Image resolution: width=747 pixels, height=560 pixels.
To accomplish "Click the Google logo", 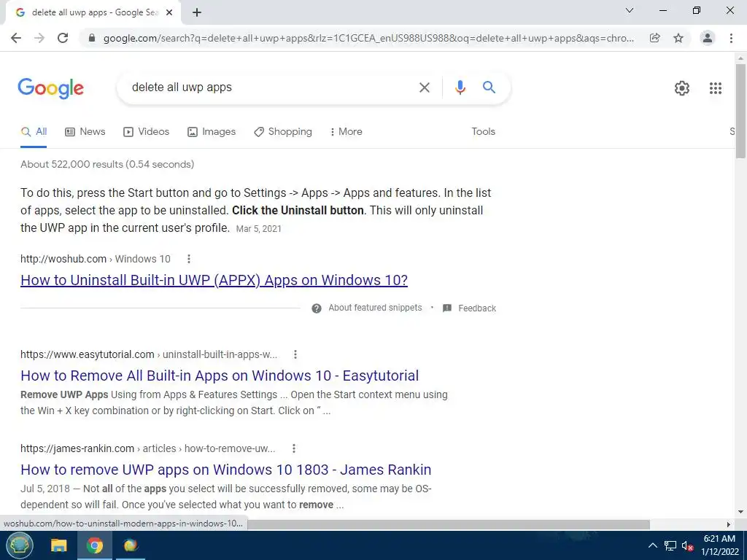I will [x=50, y=88].
